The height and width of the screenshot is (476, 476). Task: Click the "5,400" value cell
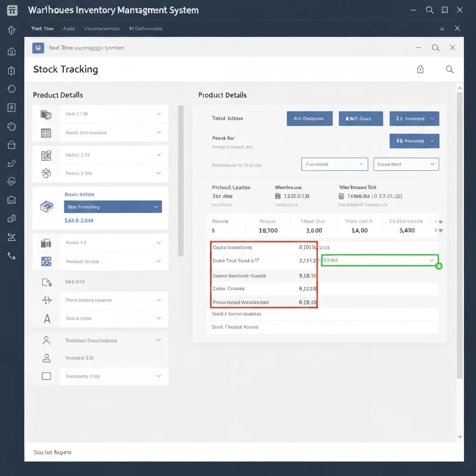pyautogui.click(x=407, y=231)
